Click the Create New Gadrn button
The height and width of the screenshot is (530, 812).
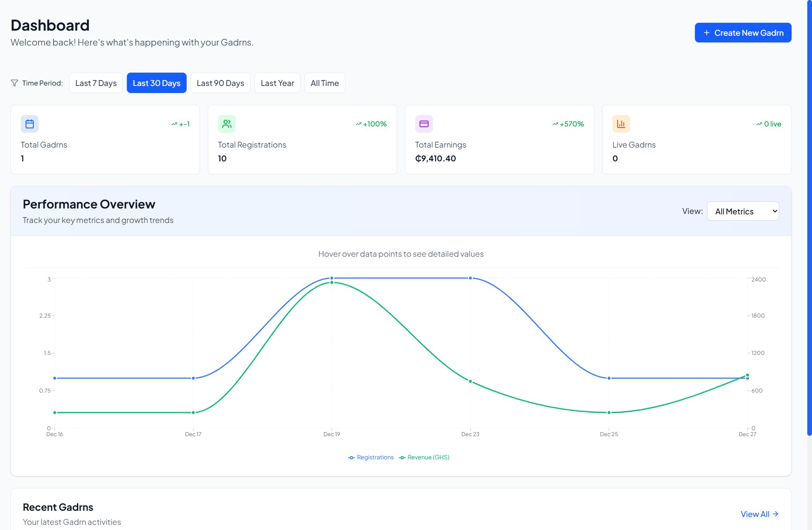(743, 33)
